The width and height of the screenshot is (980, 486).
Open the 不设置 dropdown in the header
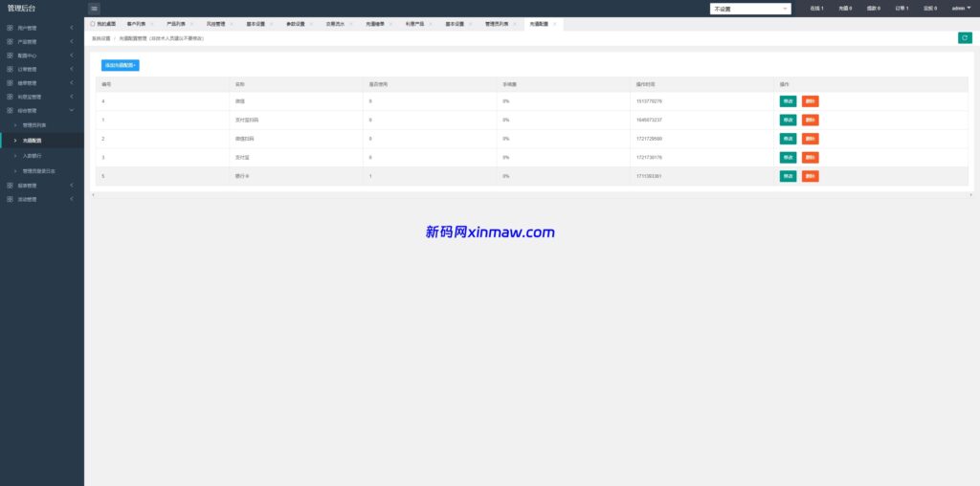tap(750, 9)
